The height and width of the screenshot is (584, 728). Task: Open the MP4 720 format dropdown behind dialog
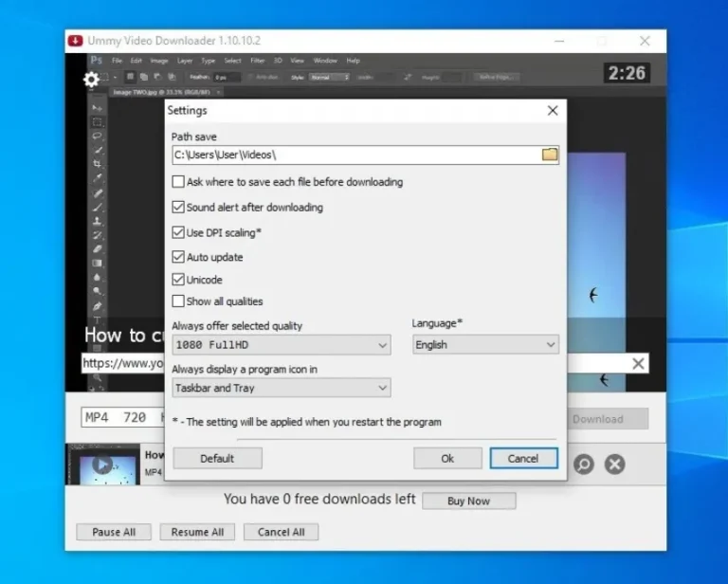[x=123, y=417]
